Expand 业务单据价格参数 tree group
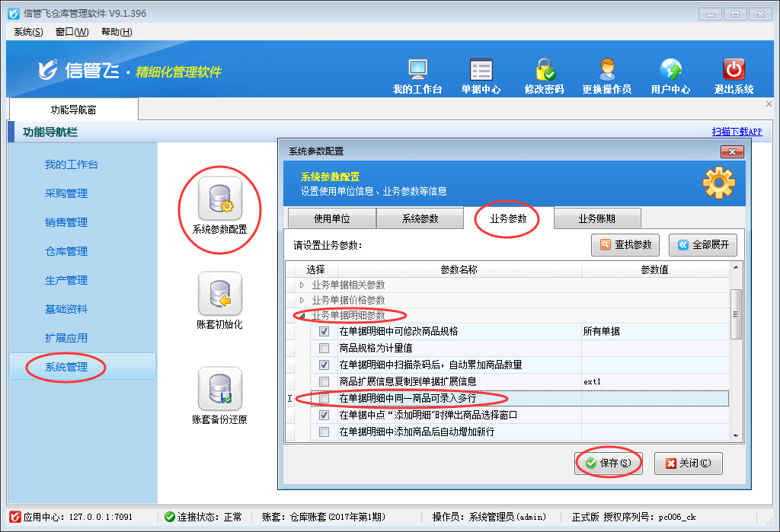Image resolution: width=780 pixels, height=532 pixels. (302, 301)
